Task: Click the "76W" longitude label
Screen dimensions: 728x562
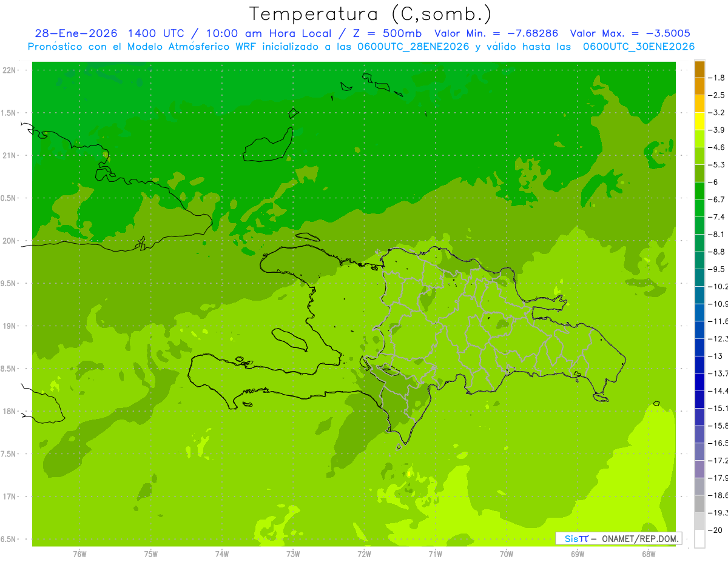Action: pyautogui.click(x=79, y=554)
